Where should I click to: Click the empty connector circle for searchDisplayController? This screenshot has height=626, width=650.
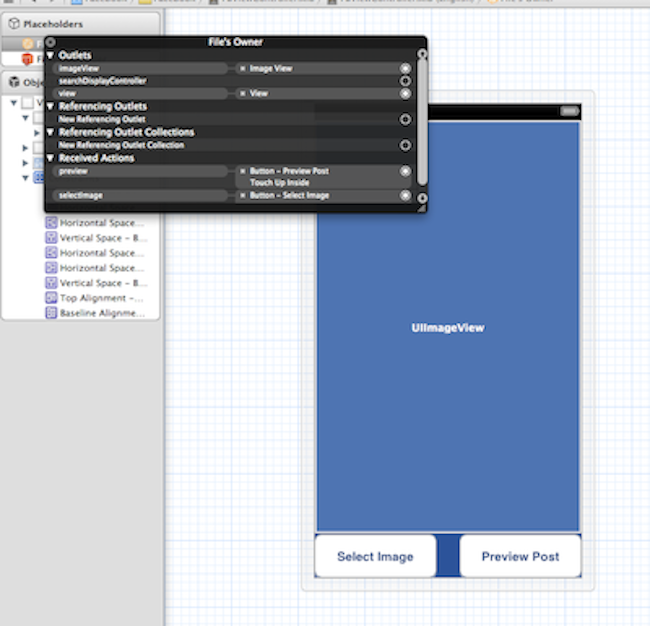[x=405, y=81]
